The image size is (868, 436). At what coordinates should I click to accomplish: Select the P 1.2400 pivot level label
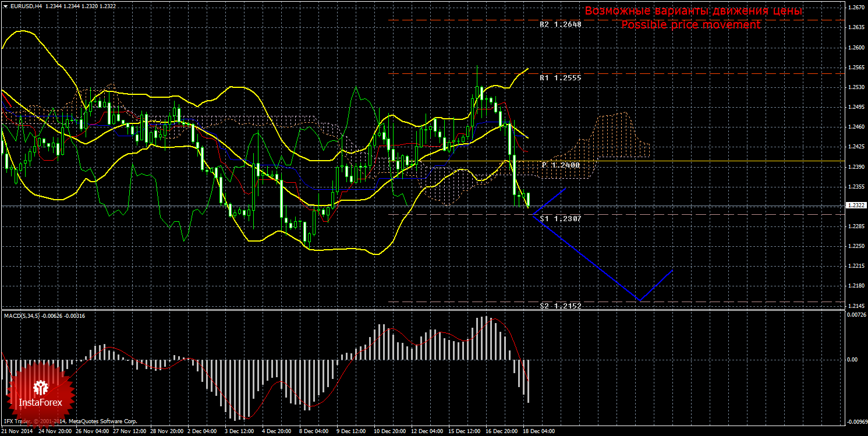pos(560,165)
